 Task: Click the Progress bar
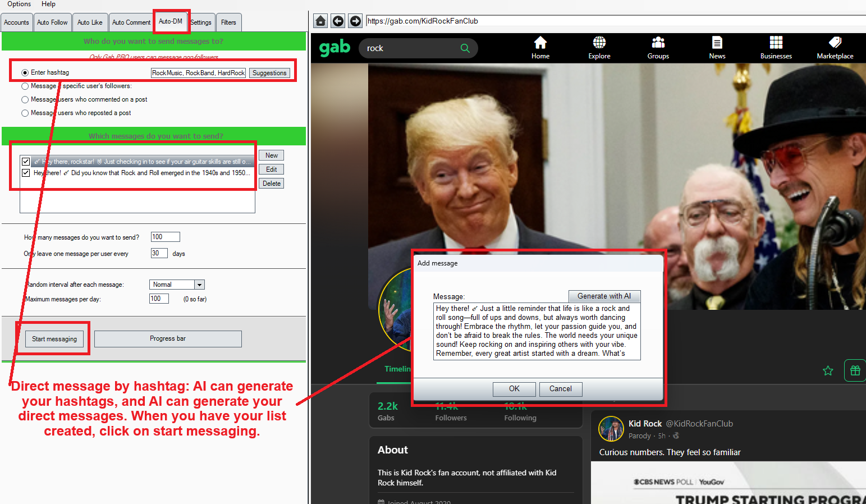pyautogui.click(x=168, y=339)
